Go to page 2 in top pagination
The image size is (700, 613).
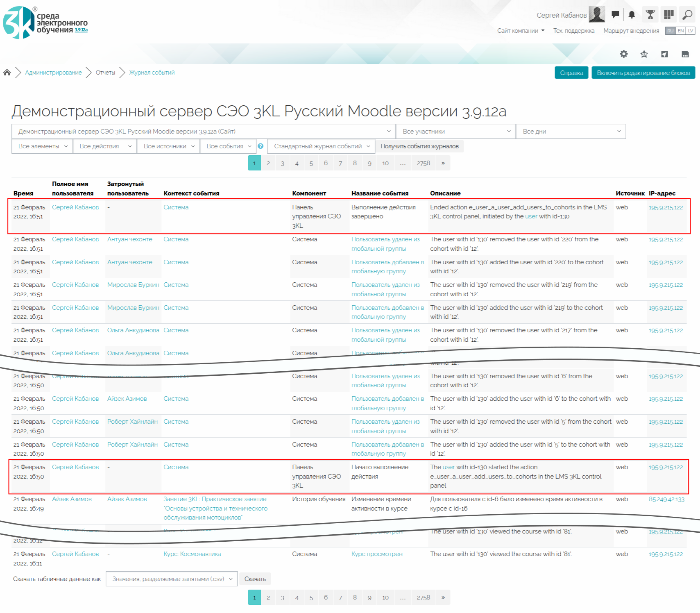point(268,163)
